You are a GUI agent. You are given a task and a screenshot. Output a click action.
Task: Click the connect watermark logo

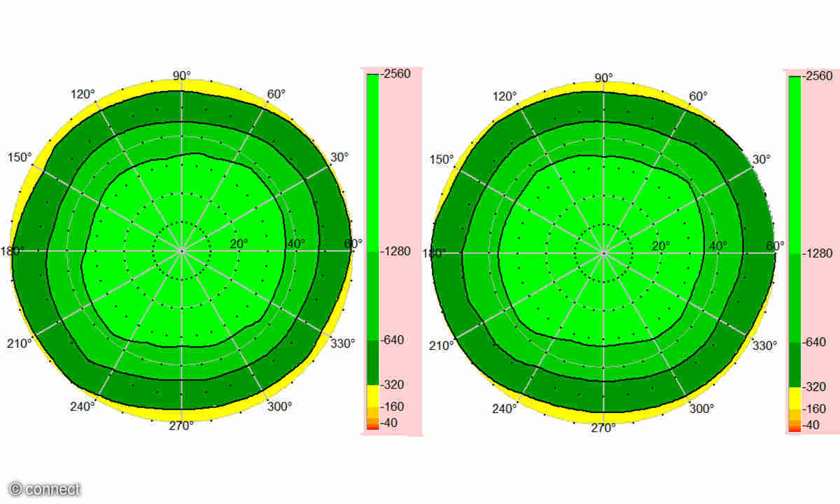click(x=45, y=489)
